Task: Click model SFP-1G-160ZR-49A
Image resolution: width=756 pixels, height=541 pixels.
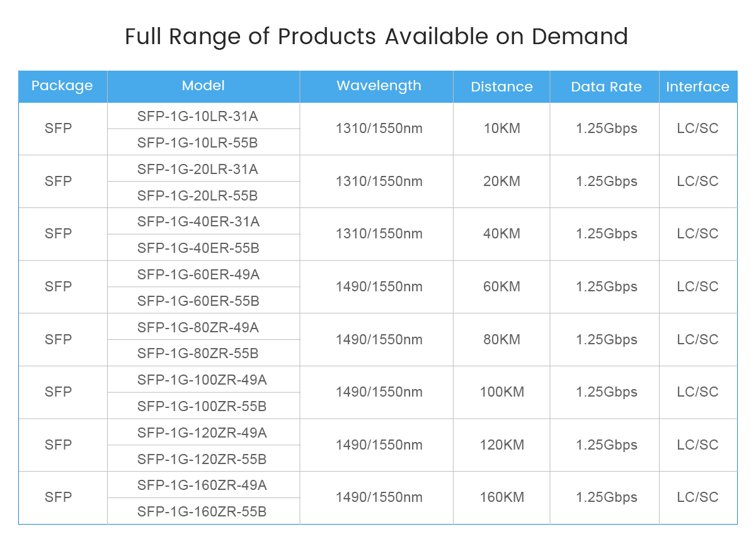Action: (x=202, y=486)
